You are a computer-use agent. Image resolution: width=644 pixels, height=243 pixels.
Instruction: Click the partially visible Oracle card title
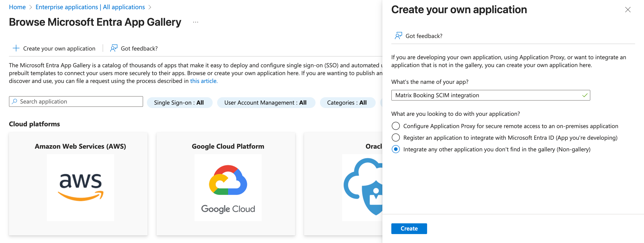[x=374, y=146]
